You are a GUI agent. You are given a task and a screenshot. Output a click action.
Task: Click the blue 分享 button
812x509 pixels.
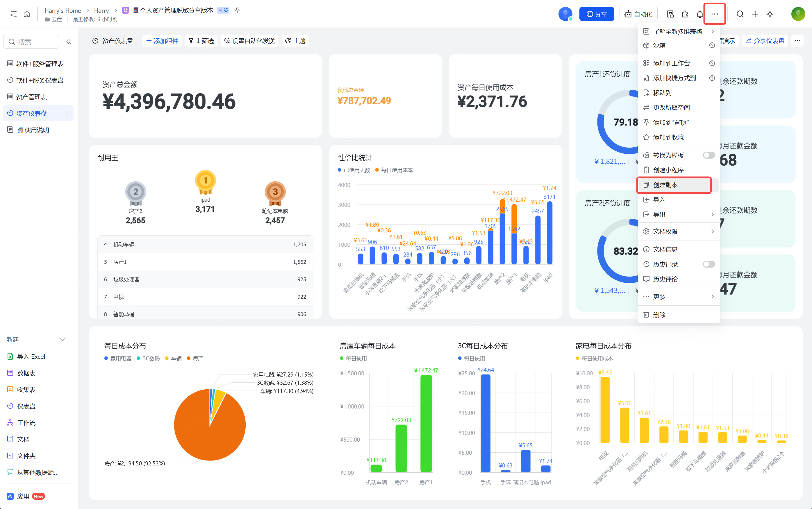click(x=597, y=14)
